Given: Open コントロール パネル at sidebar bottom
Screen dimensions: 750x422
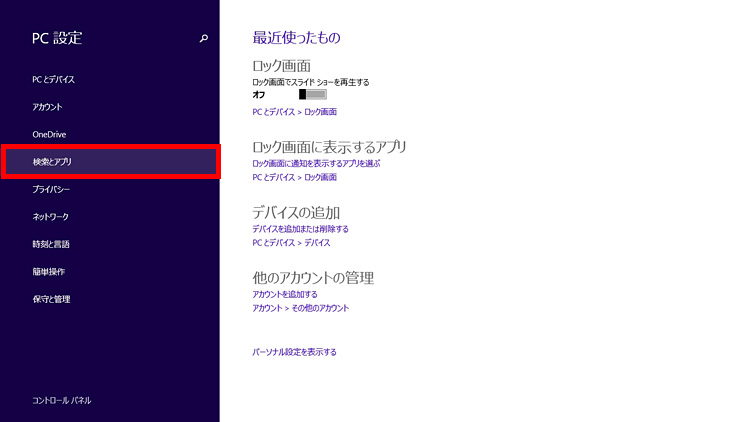Looking at the screenshot, I should [x=62, y=400].
